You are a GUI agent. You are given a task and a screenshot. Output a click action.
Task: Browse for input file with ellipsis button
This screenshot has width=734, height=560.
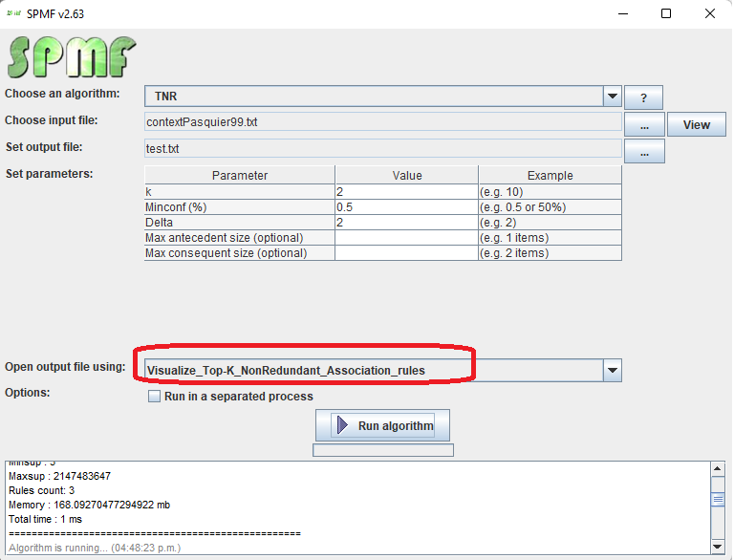click(644, 125)
